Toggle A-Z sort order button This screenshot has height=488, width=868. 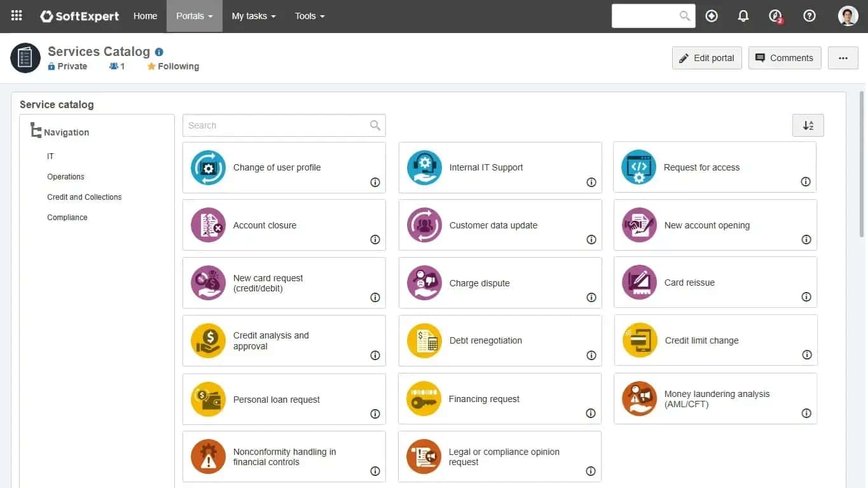808,125
